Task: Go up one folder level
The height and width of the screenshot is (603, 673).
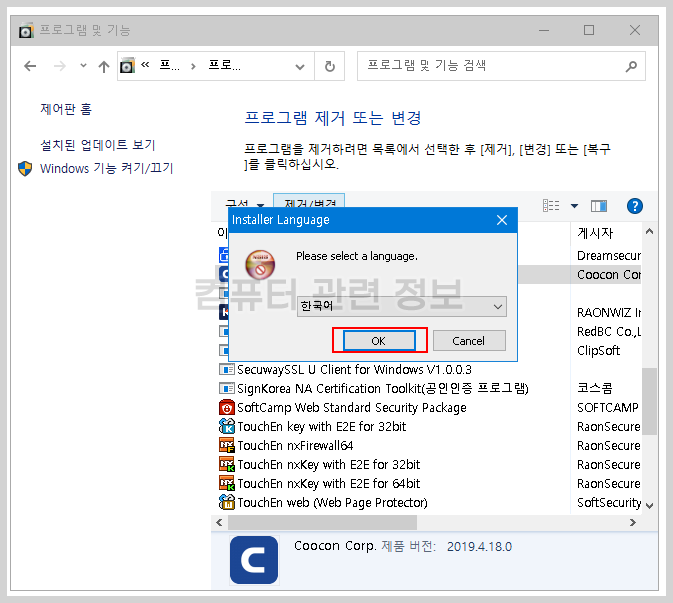Action: tap(103, 66)
